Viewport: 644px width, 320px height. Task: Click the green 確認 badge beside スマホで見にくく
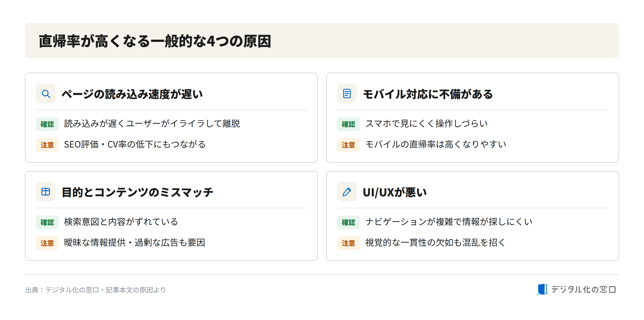click(348, 124)
